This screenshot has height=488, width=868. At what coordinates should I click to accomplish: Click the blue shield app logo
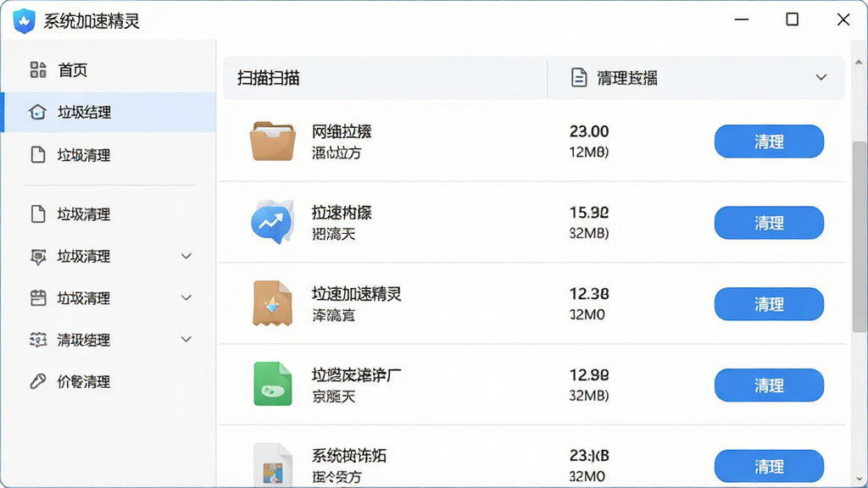[x=24, y=21]
